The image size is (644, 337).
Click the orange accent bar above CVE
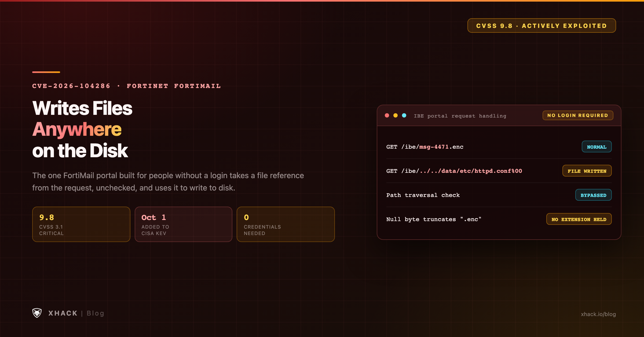(46, 72)
